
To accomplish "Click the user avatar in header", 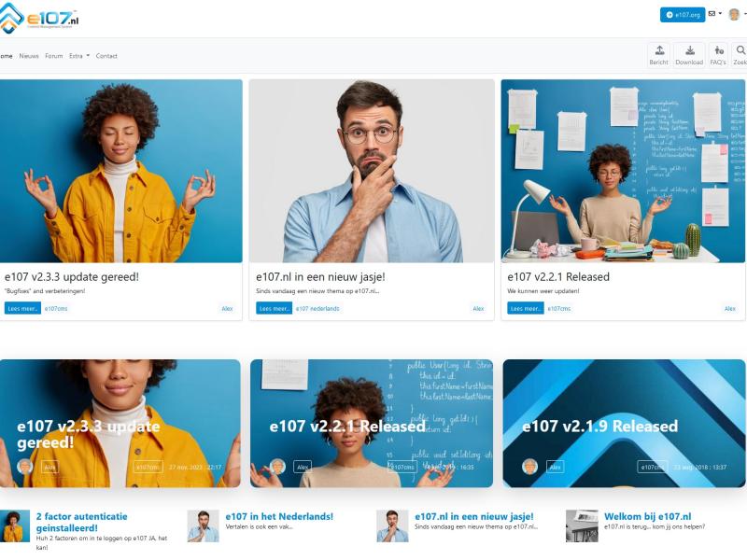I will [734, 14].
